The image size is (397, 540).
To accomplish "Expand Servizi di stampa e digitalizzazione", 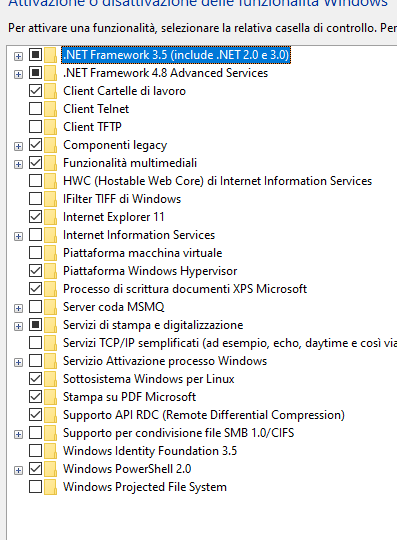I will click(18, 326).
